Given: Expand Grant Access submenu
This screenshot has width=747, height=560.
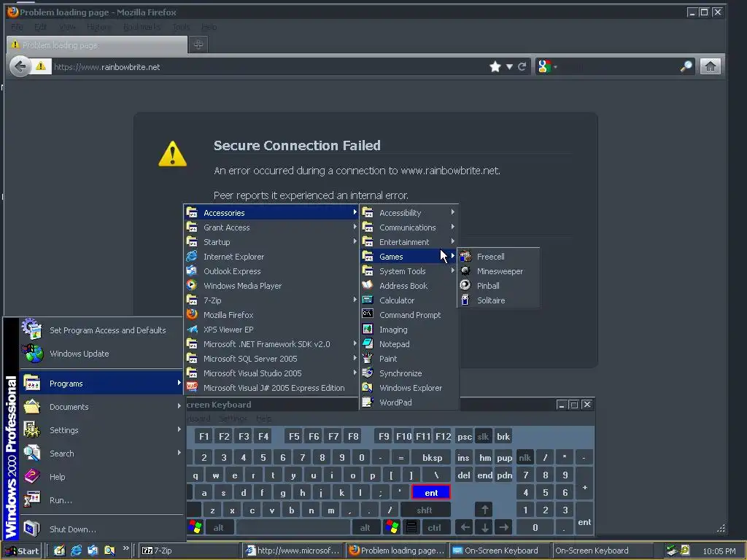Looking at the screenshot, I should pos(271,227).
